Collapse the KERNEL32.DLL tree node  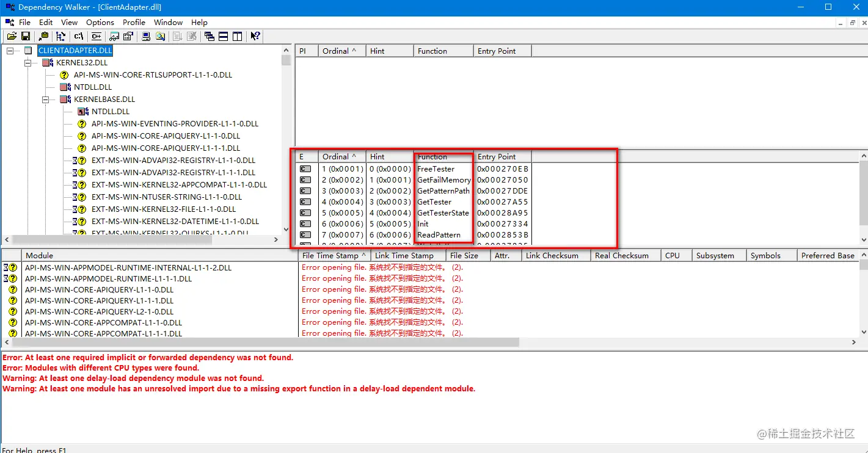point(27,63)
